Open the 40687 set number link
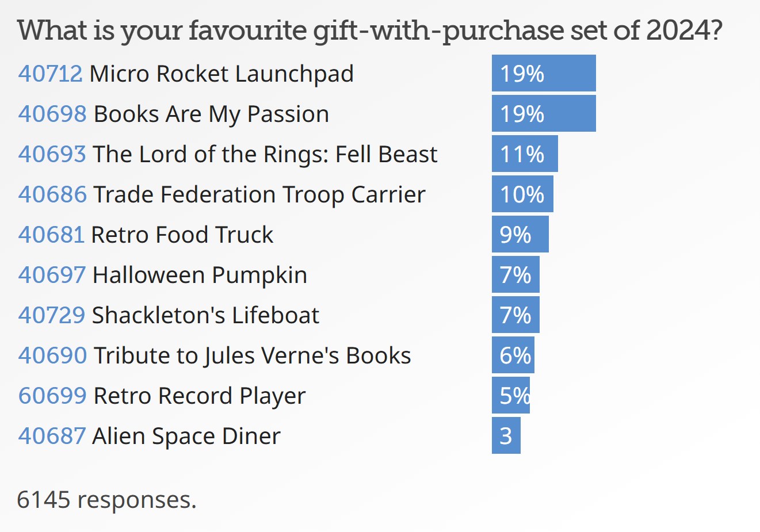 52,436
